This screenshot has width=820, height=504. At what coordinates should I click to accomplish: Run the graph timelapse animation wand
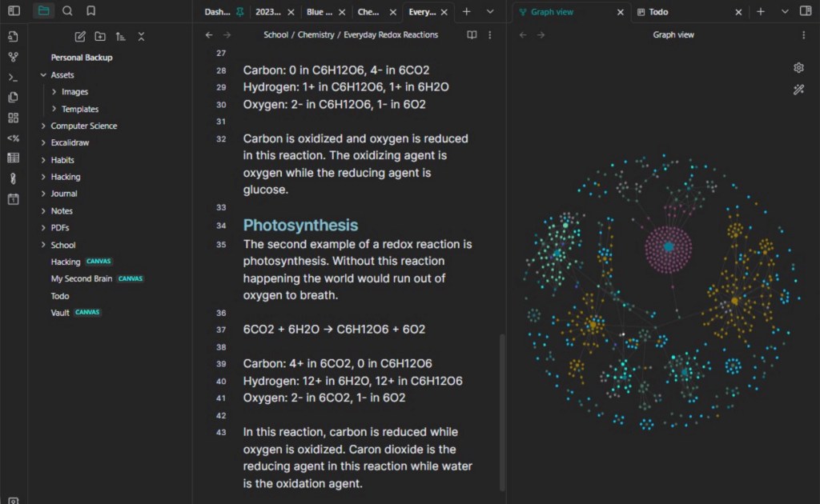(x=798, y=90)
